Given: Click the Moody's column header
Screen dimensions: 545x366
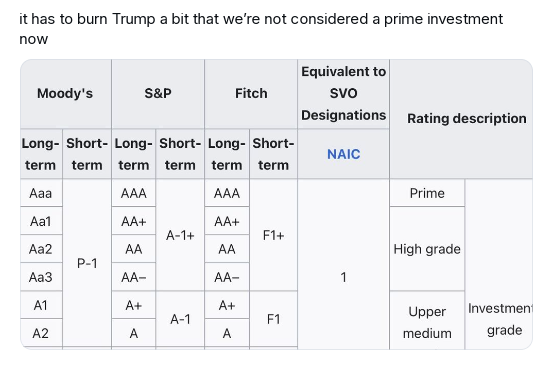Looking at the screenshot, I should point(65,93).
